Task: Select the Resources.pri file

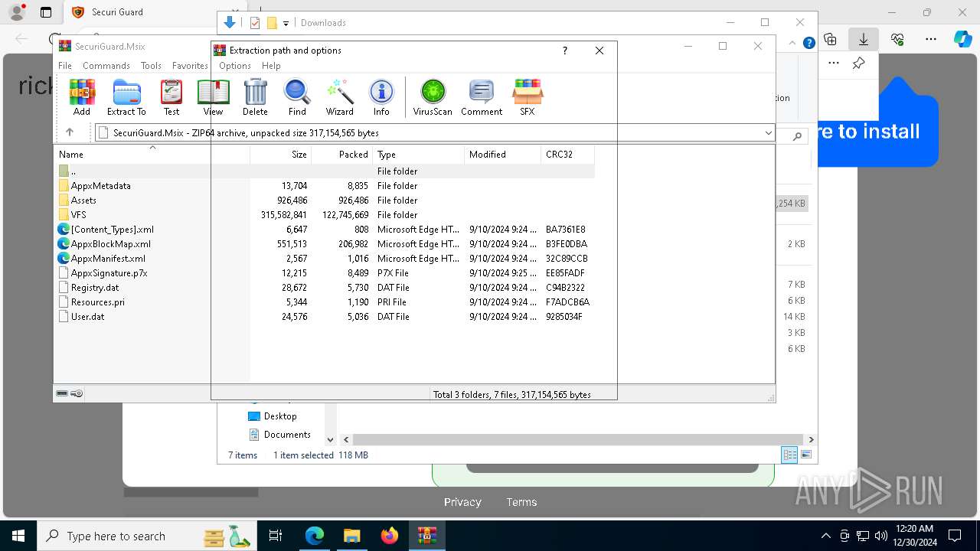Action: pyautogui.click(x=325, y=302)
